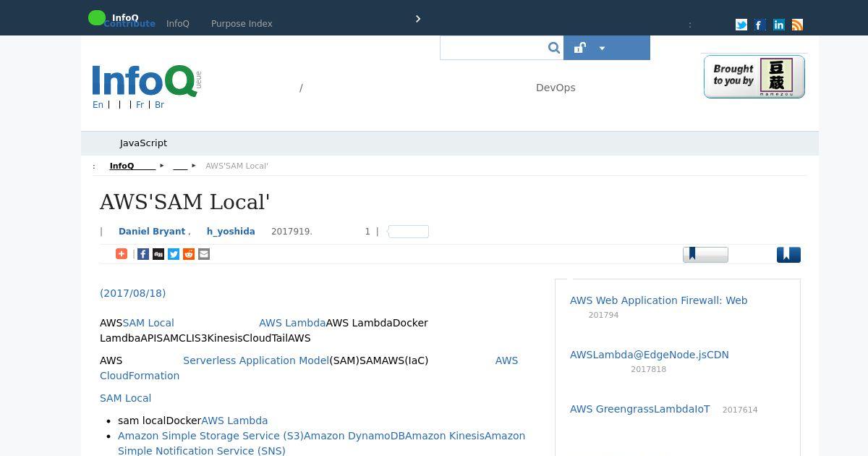Open the AddThis plus share icon
This screenshot has height=456, width=868.
coord(122,254)
